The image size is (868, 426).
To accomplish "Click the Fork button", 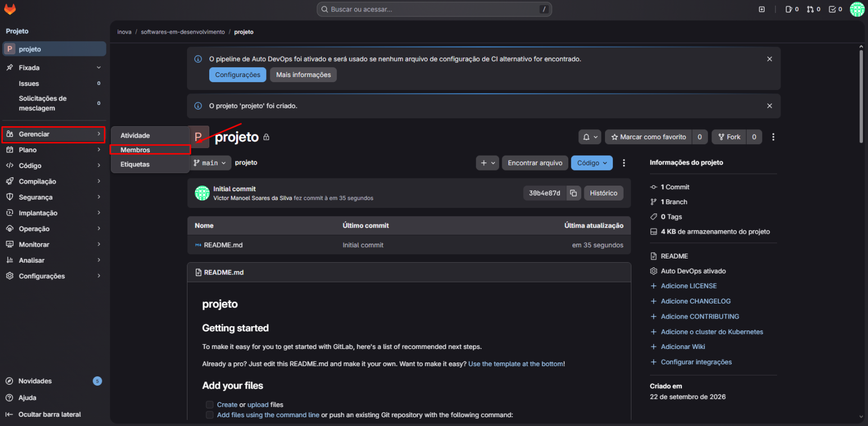I will (x=729, y=137).
